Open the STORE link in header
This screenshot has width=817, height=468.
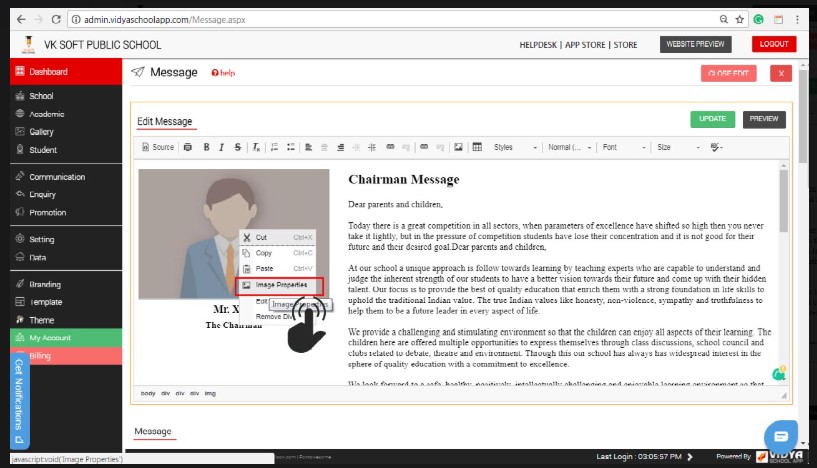[625, 45]
